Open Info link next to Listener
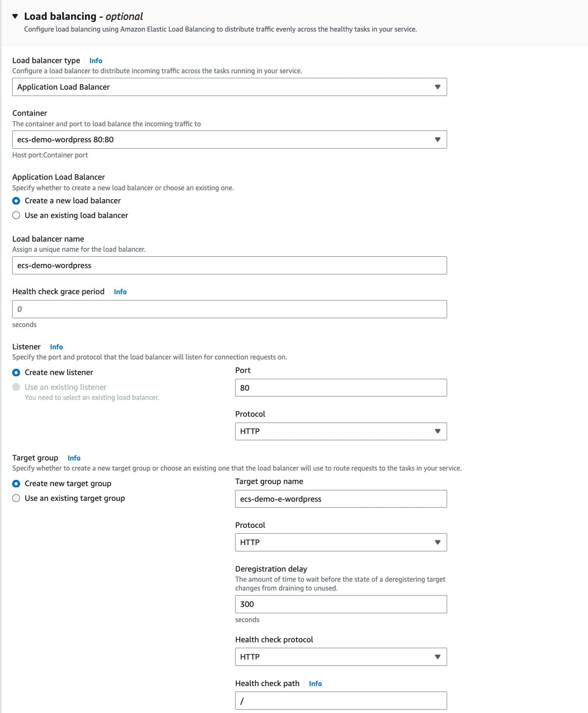 tap(56, 347)
